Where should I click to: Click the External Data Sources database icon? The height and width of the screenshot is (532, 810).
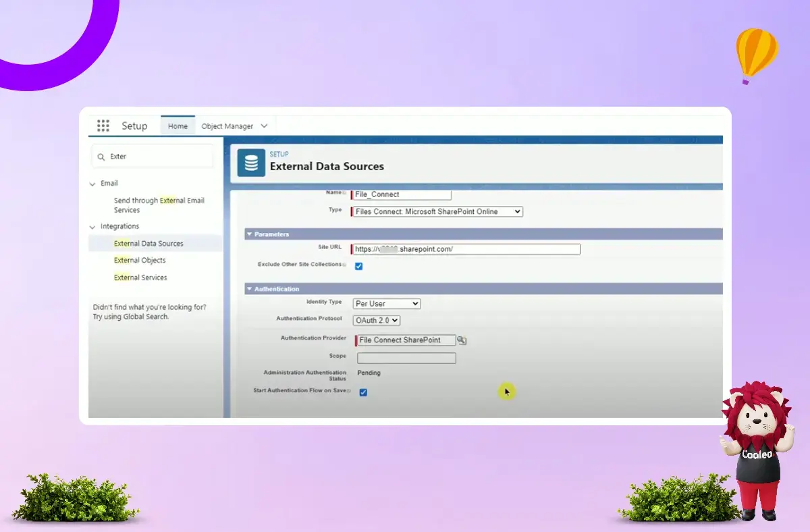coord(251,163)
